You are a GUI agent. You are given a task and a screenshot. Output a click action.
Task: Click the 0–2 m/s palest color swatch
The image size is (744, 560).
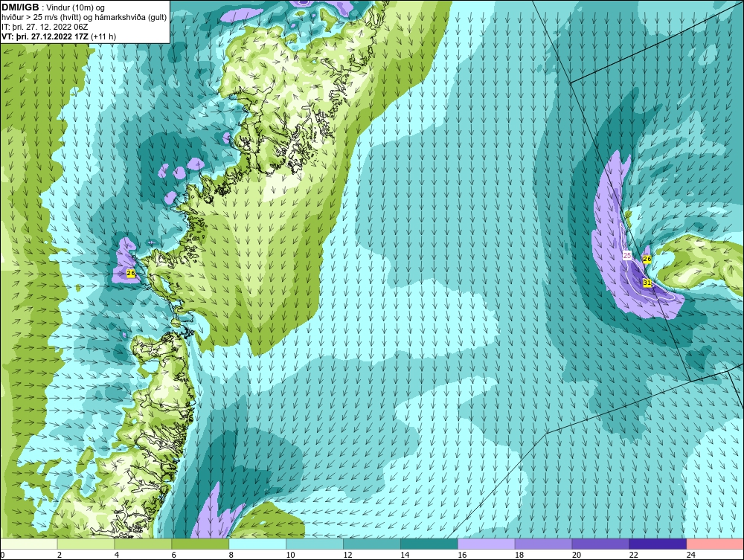28,544
